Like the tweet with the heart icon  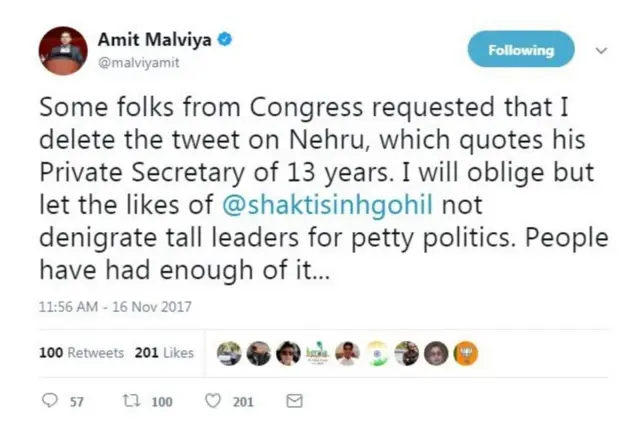coord(212,401)
